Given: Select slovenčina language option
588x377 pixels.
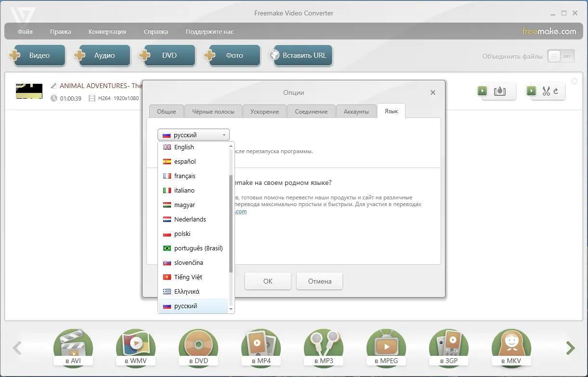Looking at the screenshot, I should [193, 263].
